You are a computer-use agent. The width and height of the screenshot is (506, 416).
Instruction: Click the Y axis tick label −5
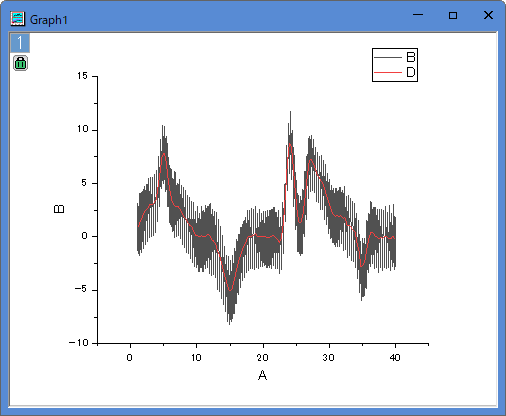[x=81, y=289]
